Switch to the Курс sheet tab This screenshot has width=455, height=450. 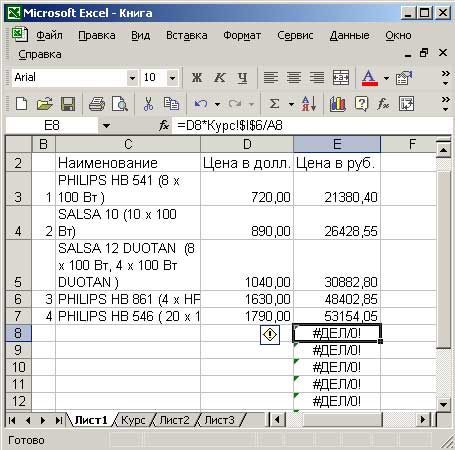[x=133, y=420]
